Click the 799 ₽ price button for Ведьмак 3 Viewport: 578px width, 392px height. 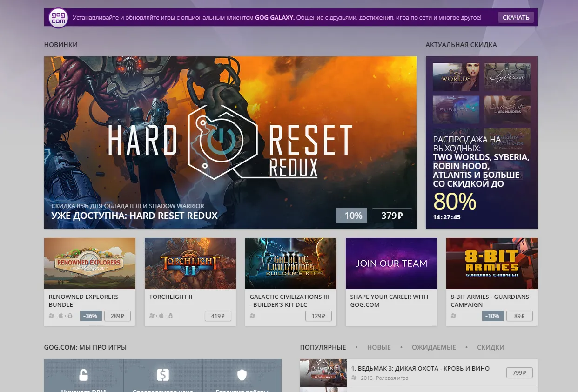[519, 373]
